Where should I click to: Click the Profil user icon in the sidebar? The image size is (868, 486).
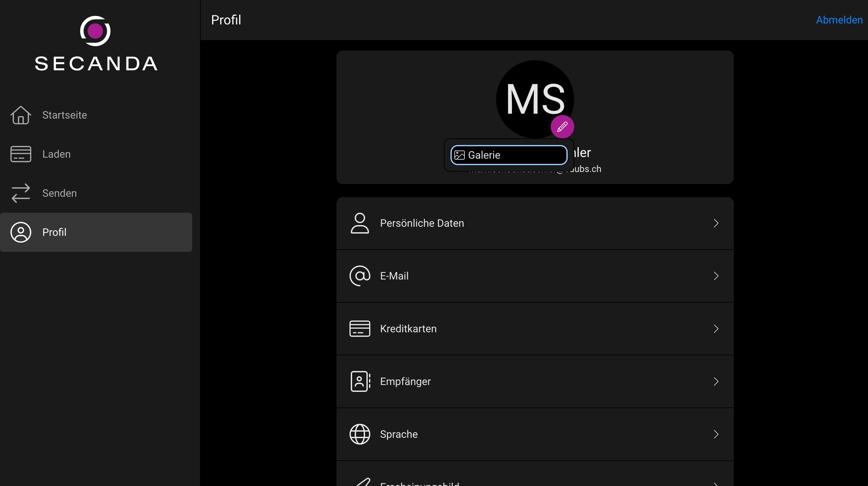(21, 232)
